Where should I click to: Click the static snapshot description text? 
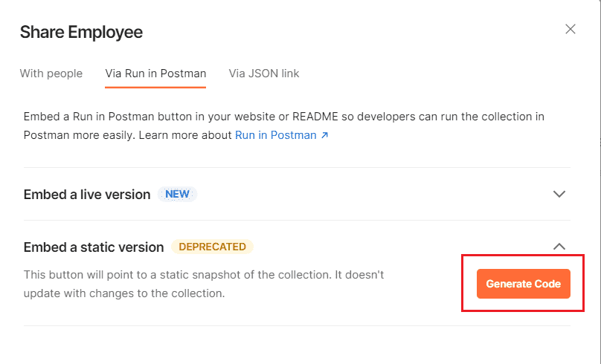(x=204, y=284)
